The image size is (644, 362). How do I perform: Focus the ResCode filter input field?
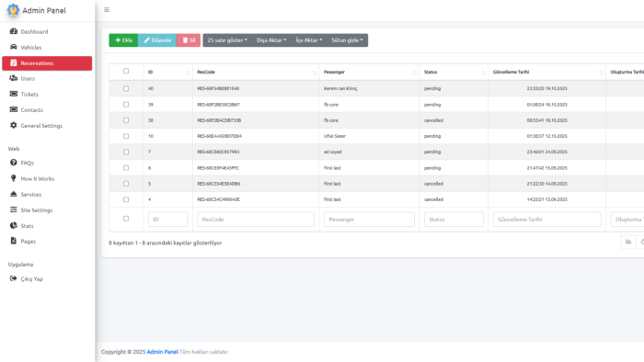(256, 220)
